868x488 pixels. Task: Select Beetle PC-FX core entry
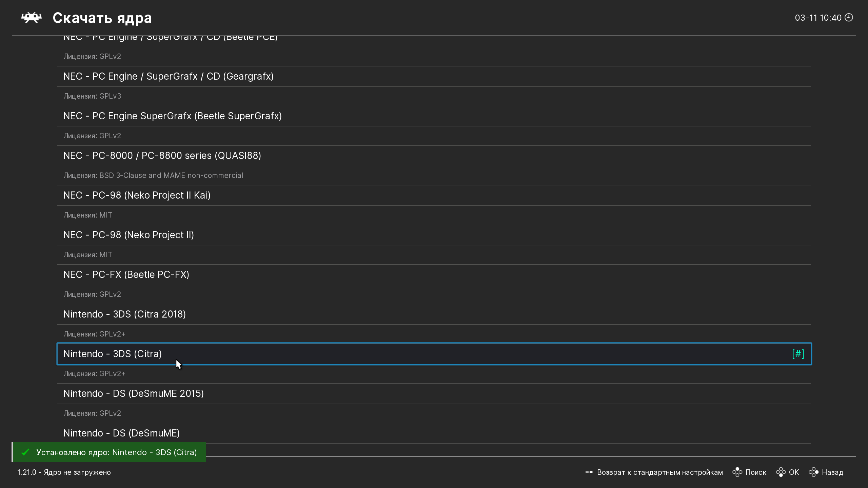pos(126,274)
